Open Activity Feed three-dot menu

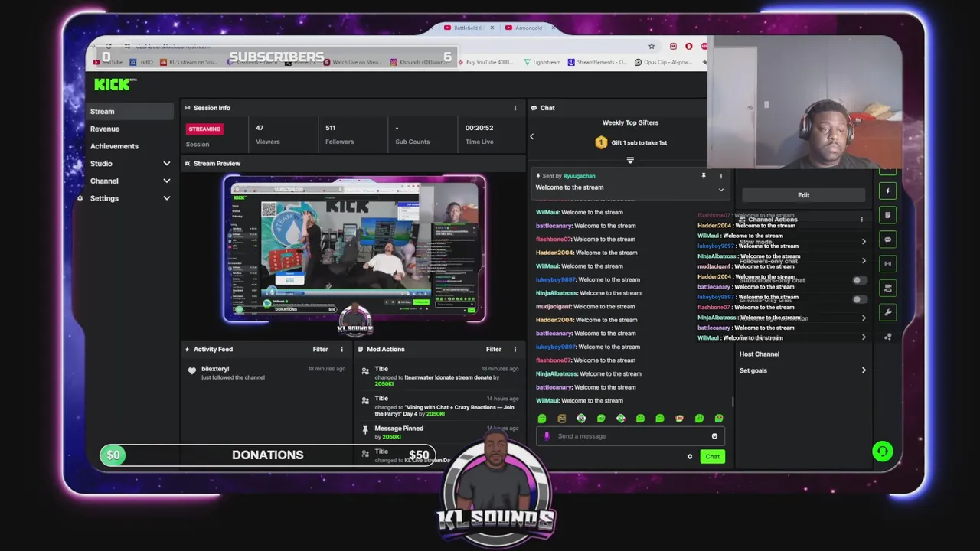coord(342,350)
